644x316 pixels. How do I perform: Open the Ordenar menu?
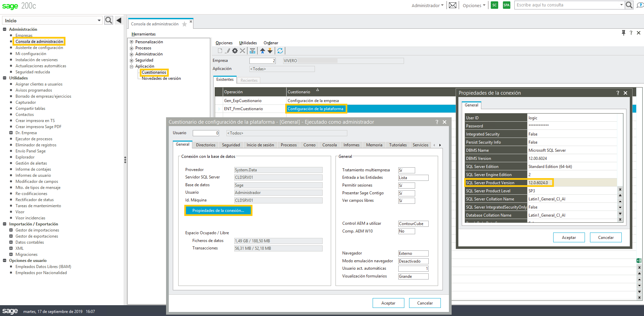271,43
